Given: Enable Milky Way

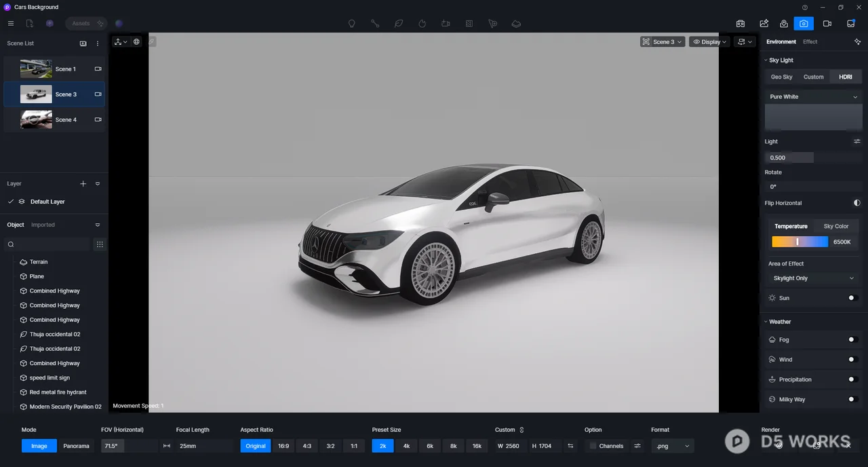Looking at the screenshot, I should coord(853,399).
